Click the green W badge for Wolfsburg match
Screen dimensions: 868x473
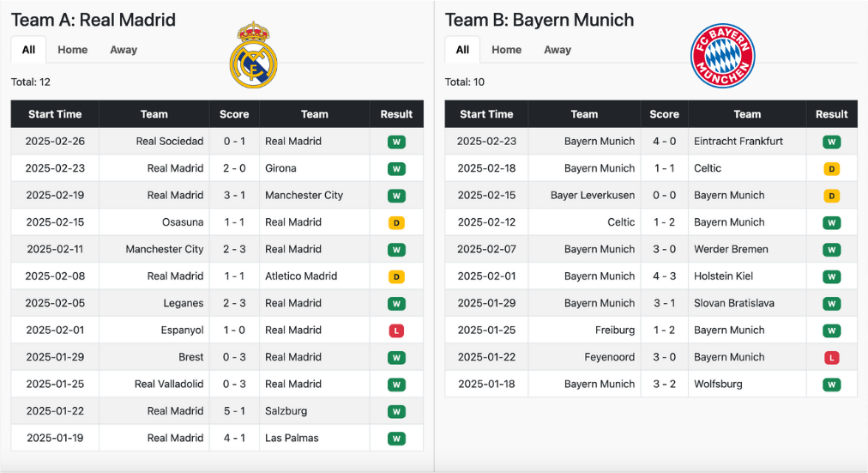[831, 385]
